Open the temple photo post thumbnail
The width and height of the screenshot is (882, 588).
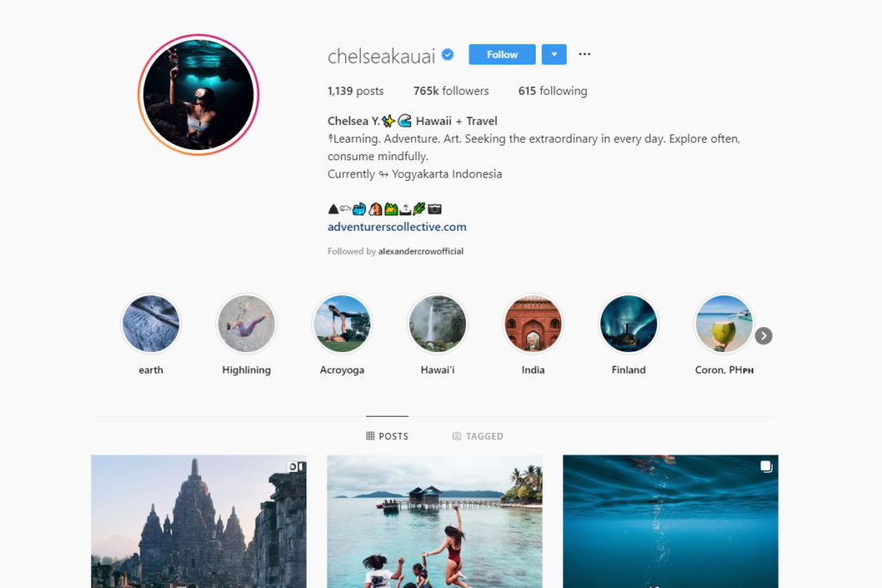tap(199, 522)
